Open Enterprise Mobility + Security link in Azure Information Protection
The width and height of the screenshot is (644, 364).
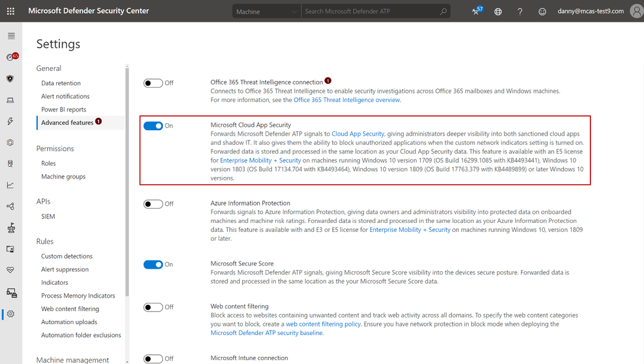coord(410,230)
